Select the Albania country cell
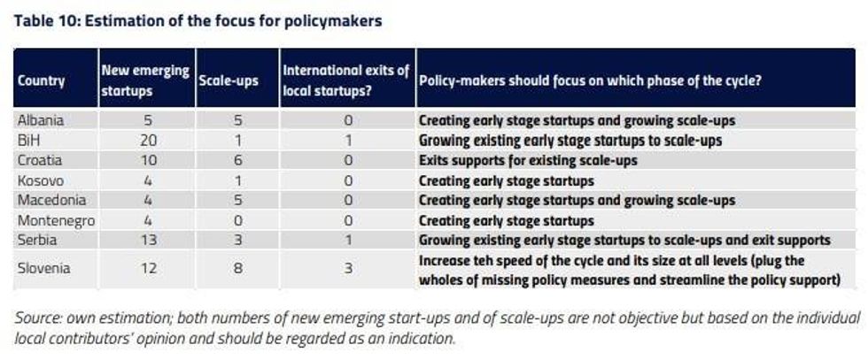Viewport: 868px width, 360px height. (41, 119)
